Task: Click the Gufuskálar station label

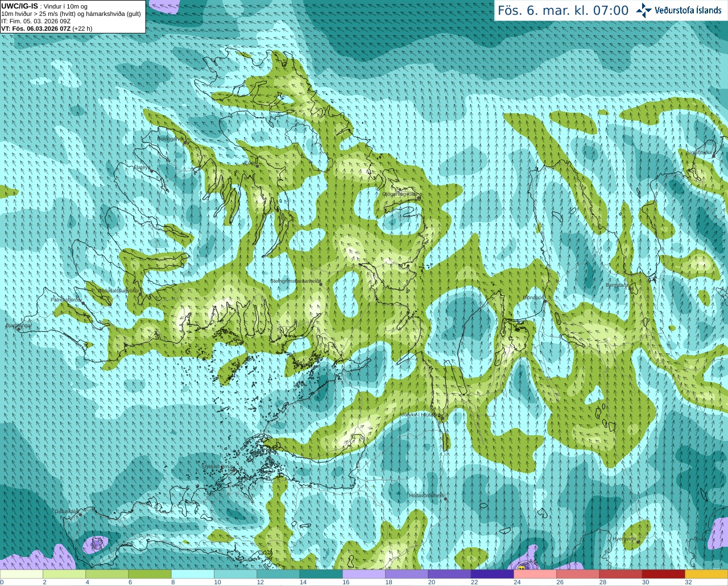Action: coord(66,511)
